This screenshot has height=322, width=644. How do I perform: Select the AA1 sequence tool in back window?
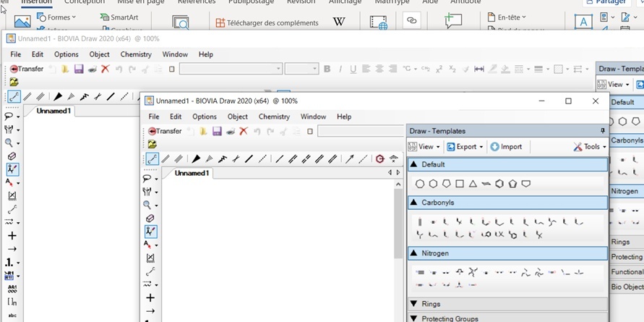click(x=12, y=289)
